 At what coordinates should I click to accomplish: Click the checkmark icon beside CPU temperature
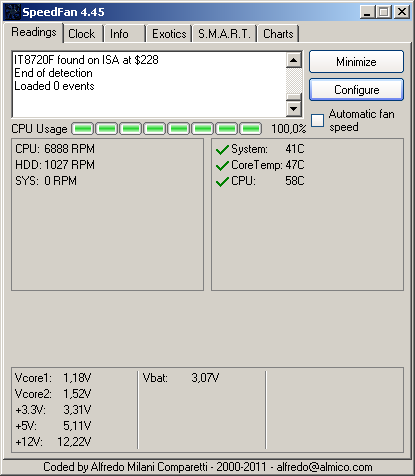pos(222,182)
